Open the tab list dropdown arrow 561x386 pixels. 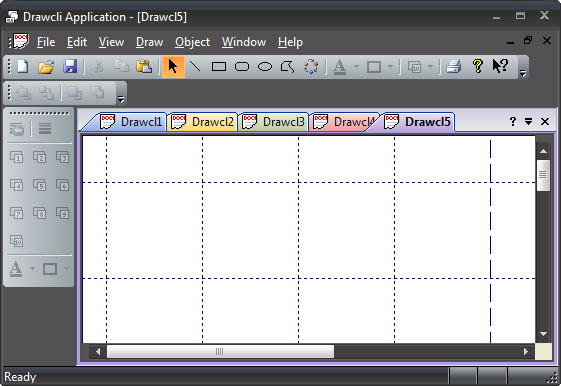tap(528, 122)
